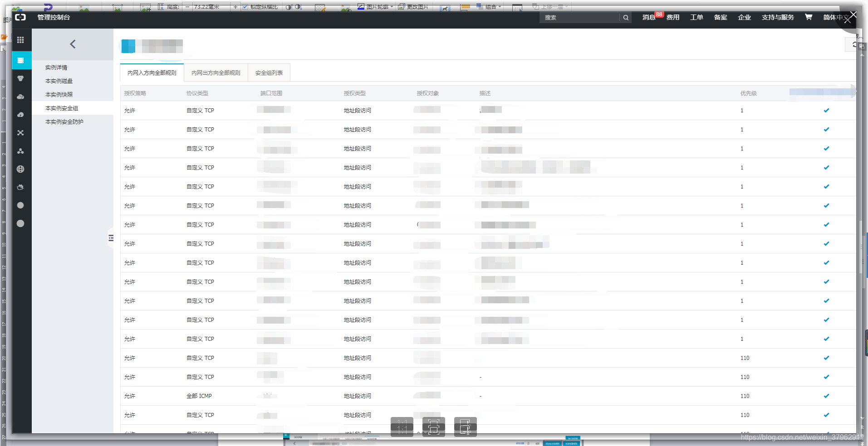Switch to 内网入方向全部规则 tab
This screenshot has width=868, height=446.
point(152,73)
